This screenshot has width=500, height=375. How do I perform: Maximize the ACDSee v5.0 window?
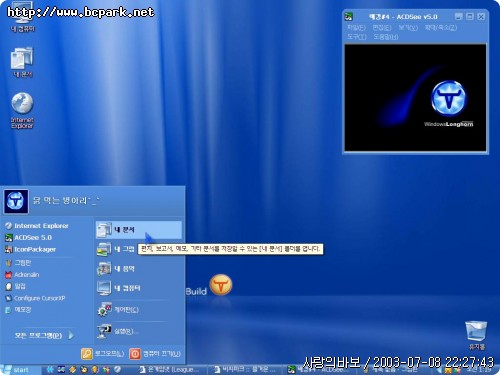coord(470,16)
